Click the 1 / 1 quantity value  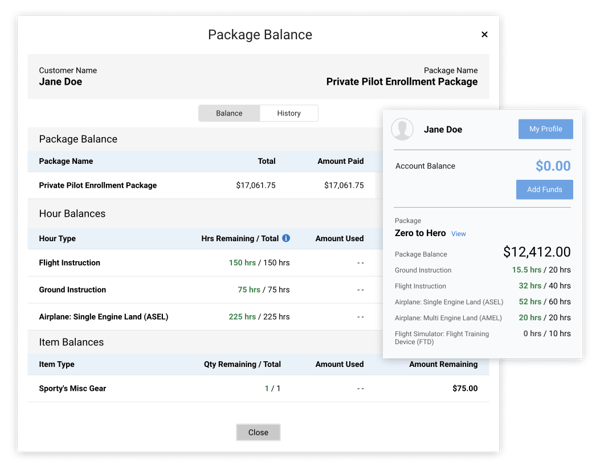272,388
